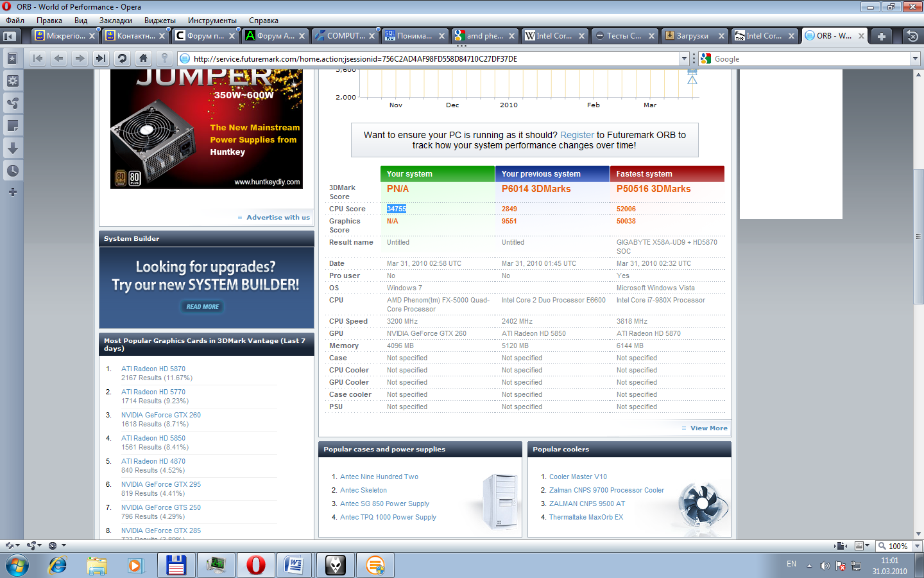Reload the current page
The width and height of the screenshot is (924, 578).
point(122,58)
